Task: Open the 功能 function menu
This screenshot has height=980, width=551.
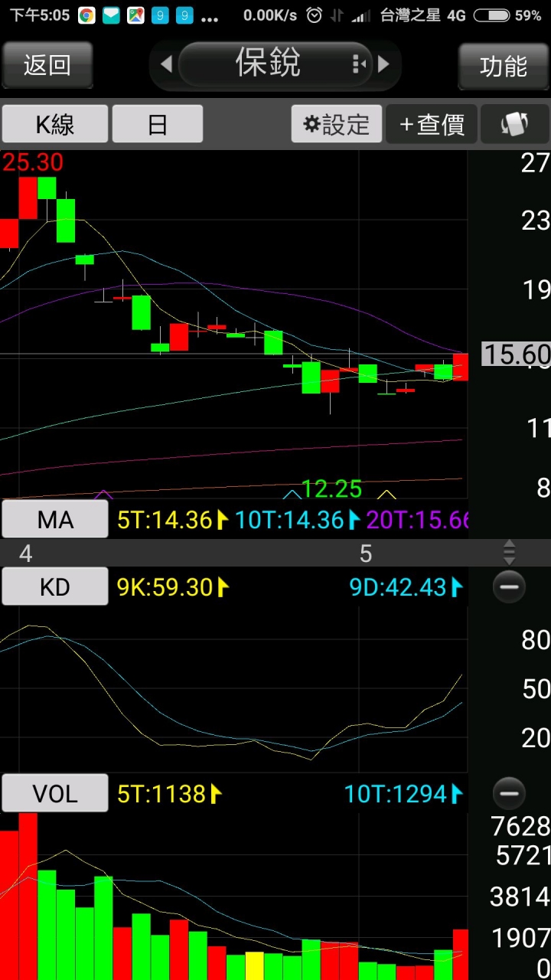Action: (x=504, y=66)
